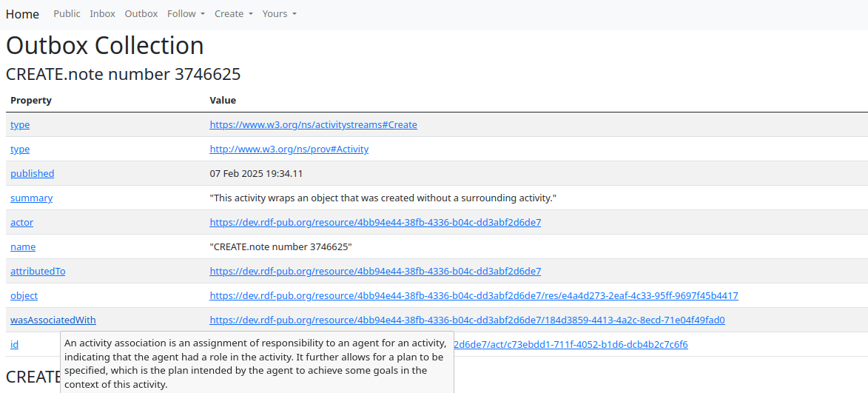
Task: Click the wasAssociatedWith property link
Action: point(53,320)
